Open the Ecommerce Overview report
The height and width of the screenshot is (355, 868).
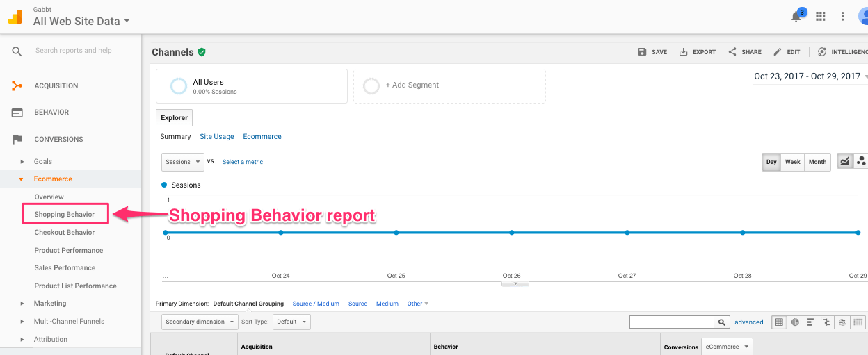click(49, 197)
